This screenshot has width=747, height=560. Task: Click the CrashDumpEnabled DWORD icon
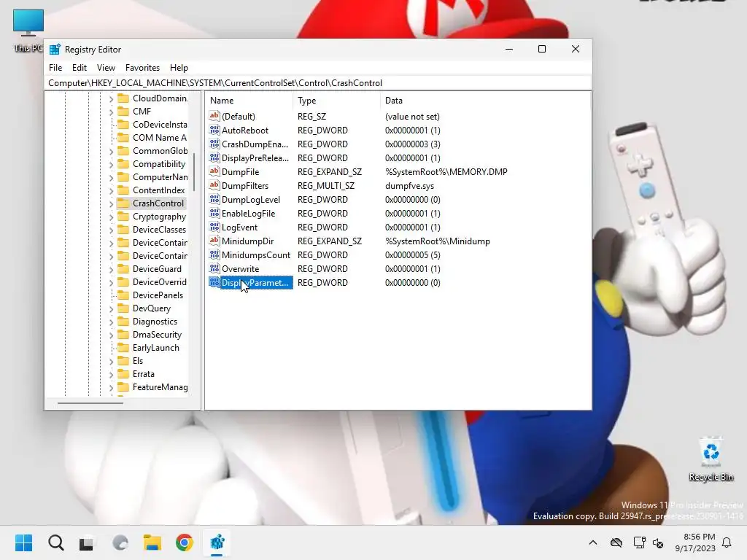(x=214, y=144)
